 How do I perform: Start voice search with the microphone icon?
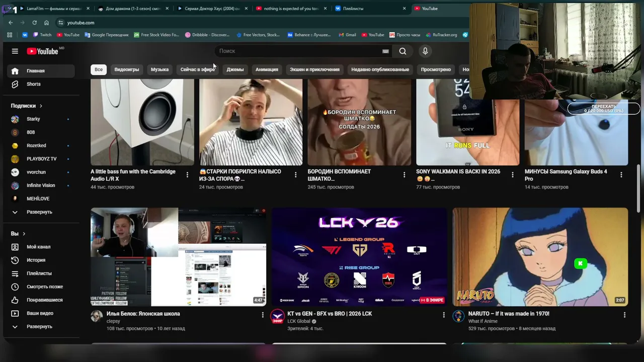point(425,51)
